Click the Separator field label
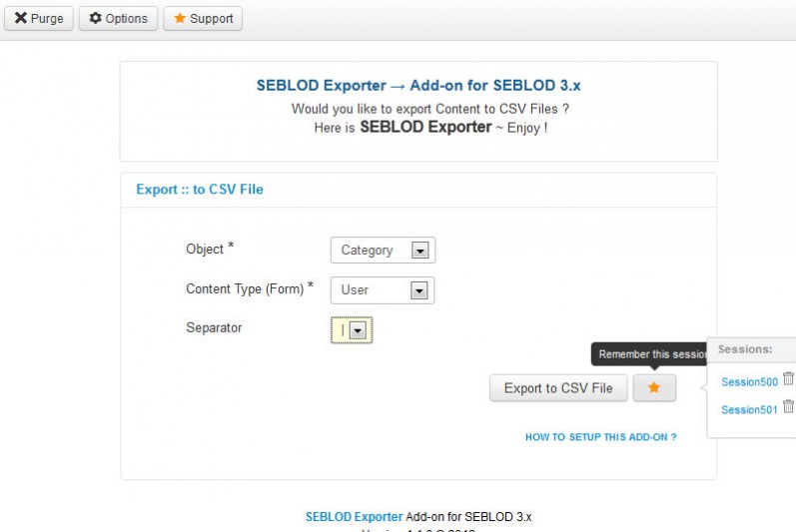The width and height of the screenshot is (796, 532). [x=214, y=327]
